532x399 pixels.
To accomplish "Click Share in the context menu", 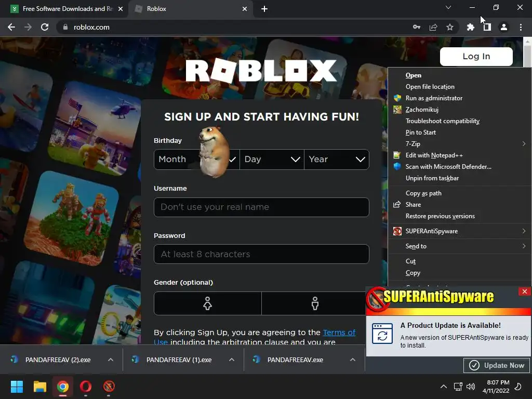I will click(x=459, y=205).
